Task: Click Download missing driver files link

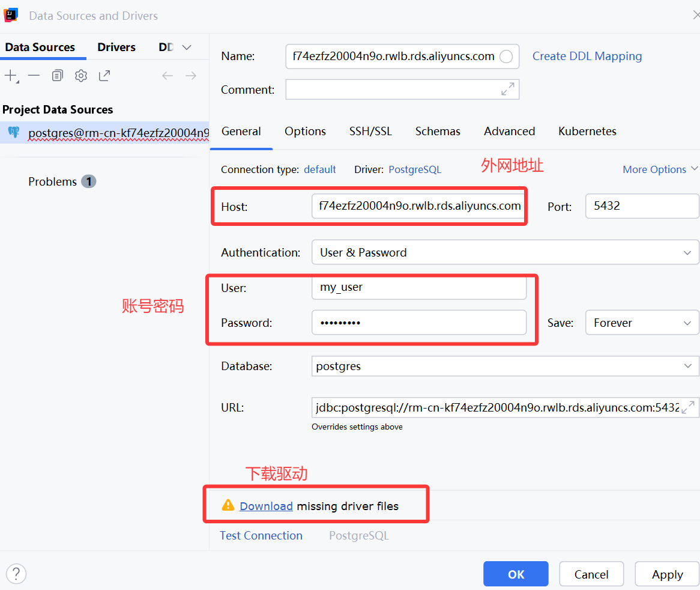Action: [x=266, y=506]
